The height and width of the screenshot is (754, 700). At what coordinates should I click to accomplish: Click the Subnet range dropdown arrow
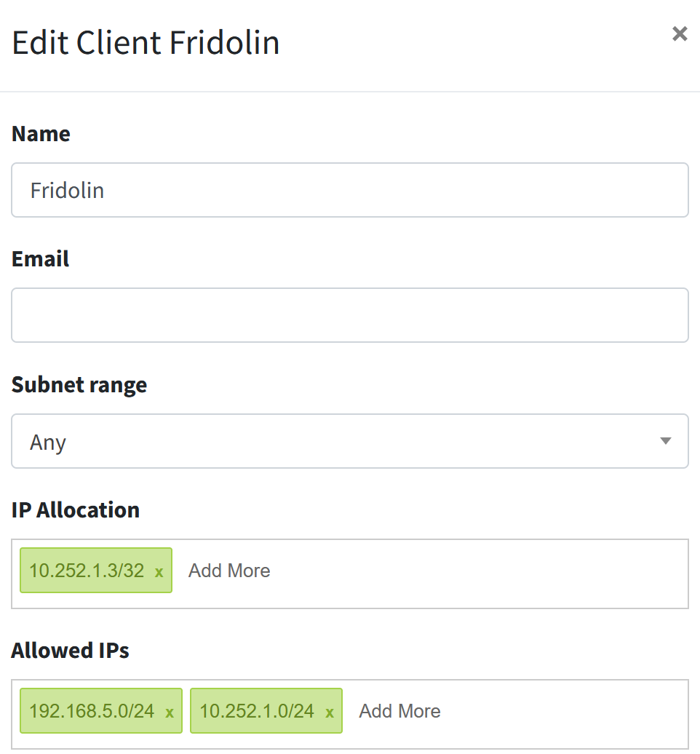click(x=665, y=441)
